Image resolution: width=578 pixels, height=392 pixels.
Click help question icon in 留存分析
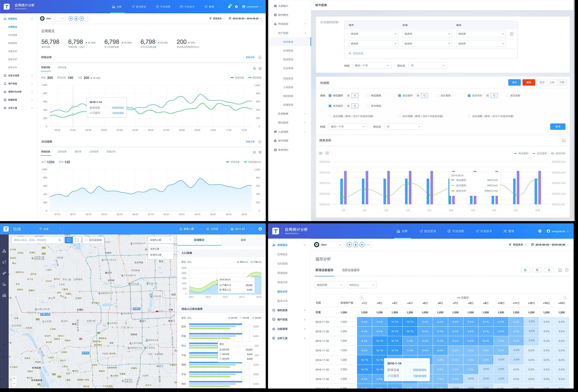coord(567,270)
